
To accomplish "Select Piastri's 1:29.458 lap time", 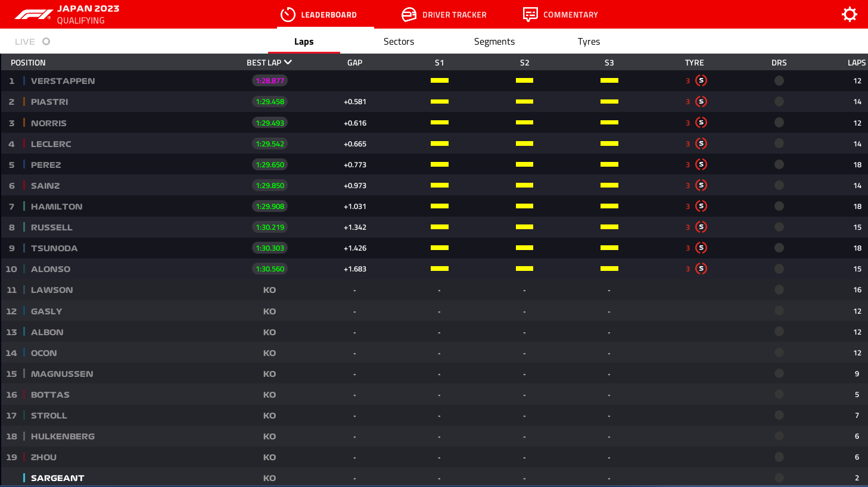I will point(270,101).
